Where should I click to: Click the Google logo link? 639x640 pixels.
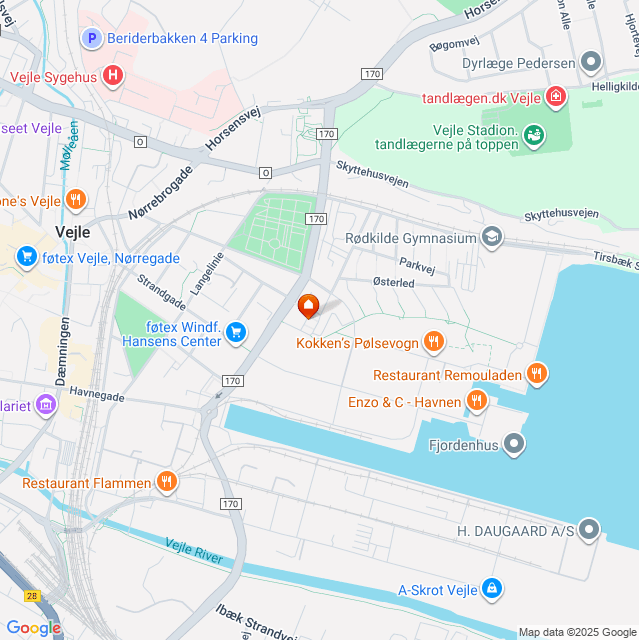click(34, 628)
